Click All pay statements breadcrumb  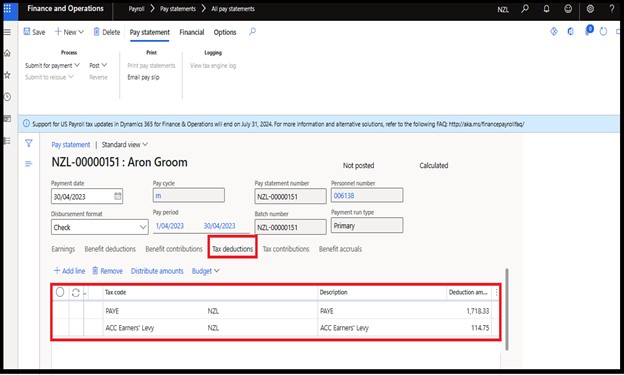coord(233,9)
